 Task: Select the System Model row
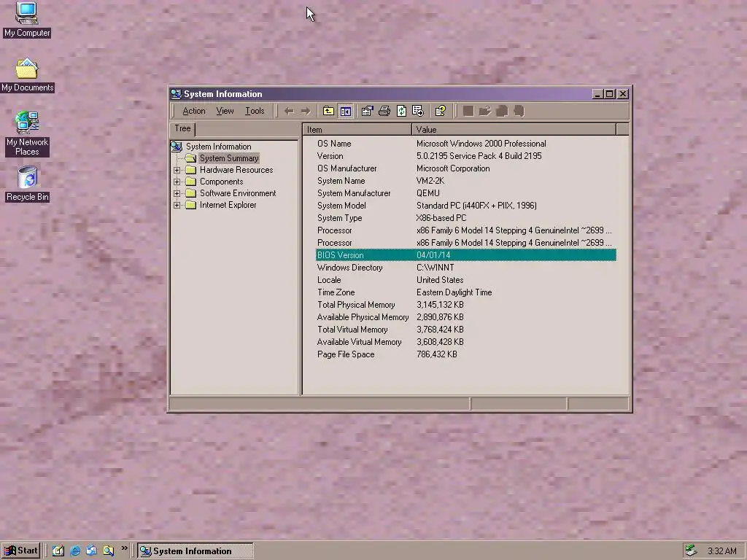[466, 206]
